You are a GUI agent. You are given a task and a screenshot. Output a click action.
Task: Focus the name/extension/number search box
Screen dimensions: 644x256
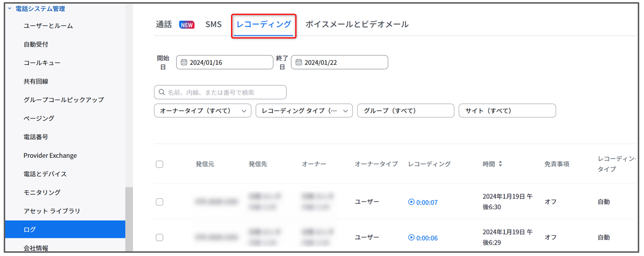tap(220, 92)
